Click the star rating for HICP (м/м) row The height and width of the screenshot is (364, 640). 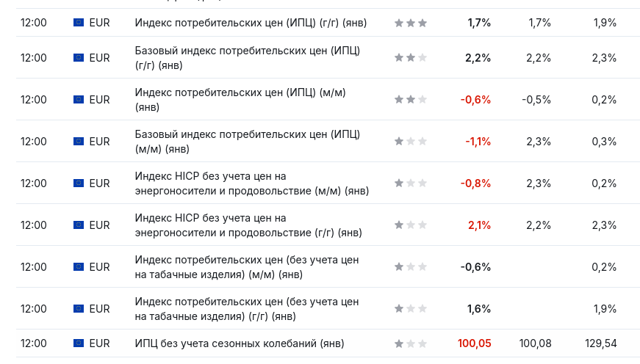tap(411, 183)
